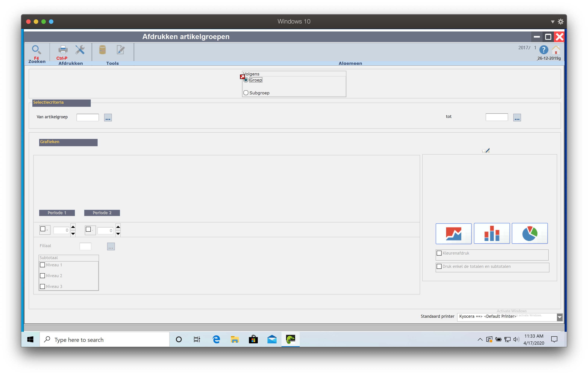
Task: Select the line chart graph button
Action: pyautogui.click(x=454, y=233)
